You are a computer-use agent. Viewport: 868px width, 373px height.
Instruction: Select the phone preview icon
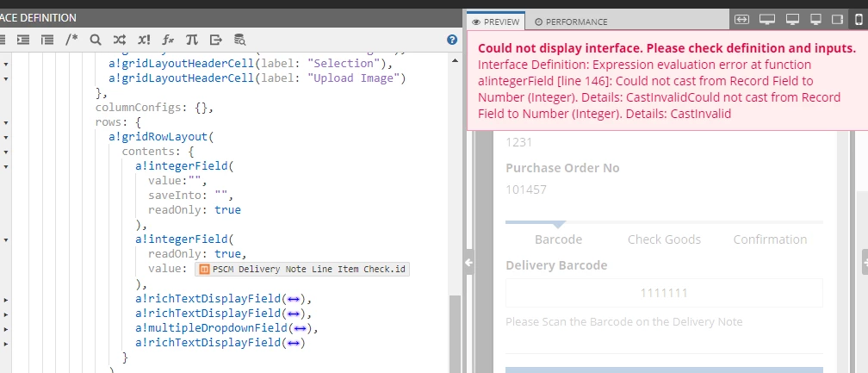[859, 19]
